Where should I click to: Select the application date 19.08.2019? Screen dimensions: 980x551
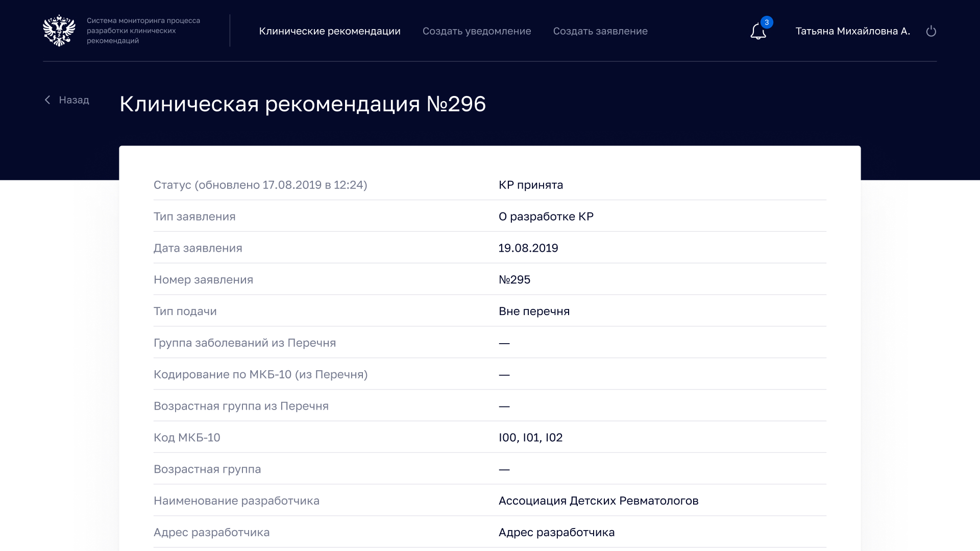pos(528,248)
